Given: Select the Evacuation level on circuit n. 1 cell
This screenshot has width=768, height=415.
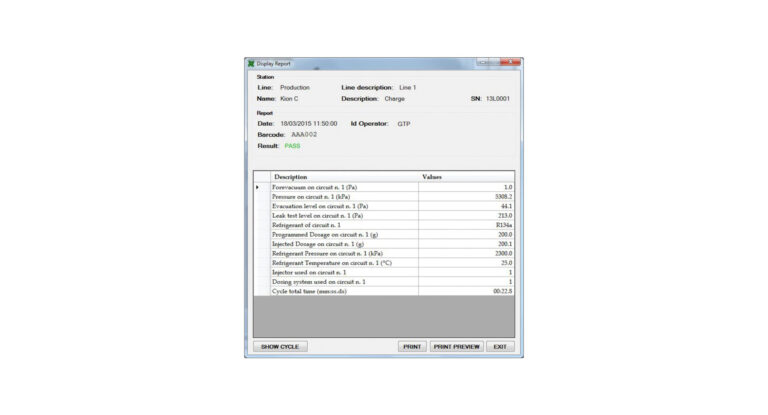Looking at the screenshot, I should tap(344, 206).
